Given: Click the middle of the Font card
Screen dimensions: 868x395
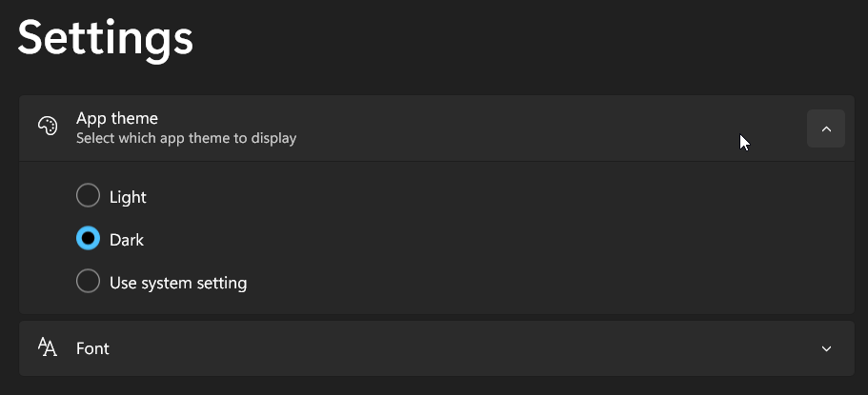Looking at the screenshot, I should [436, 348].
